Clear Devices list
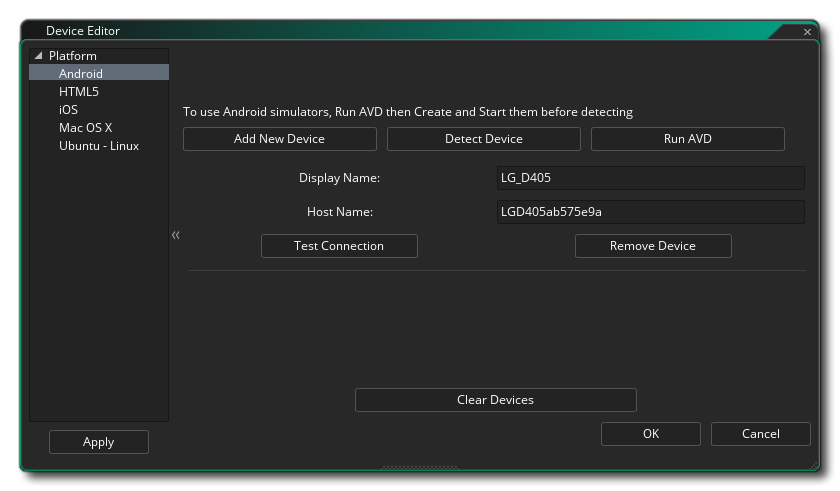840x491 pixels. click(x=495, y=400)
